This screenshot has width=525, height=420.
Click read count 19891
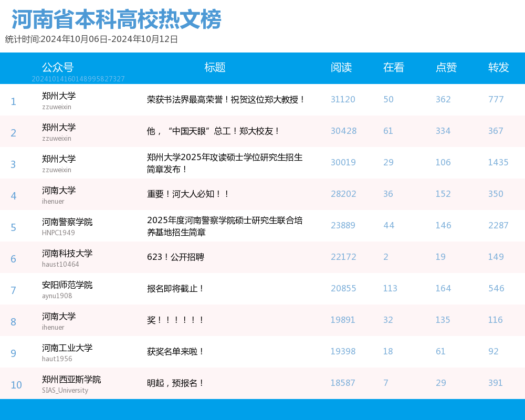pyautogui.click(x=342, y=320)
